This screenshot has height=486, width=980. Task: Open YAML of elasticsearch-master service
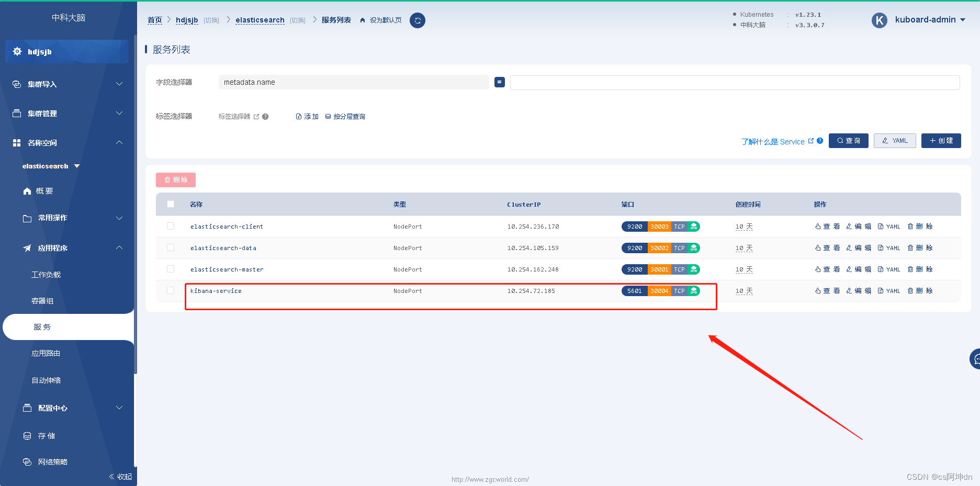click(889, 269)
